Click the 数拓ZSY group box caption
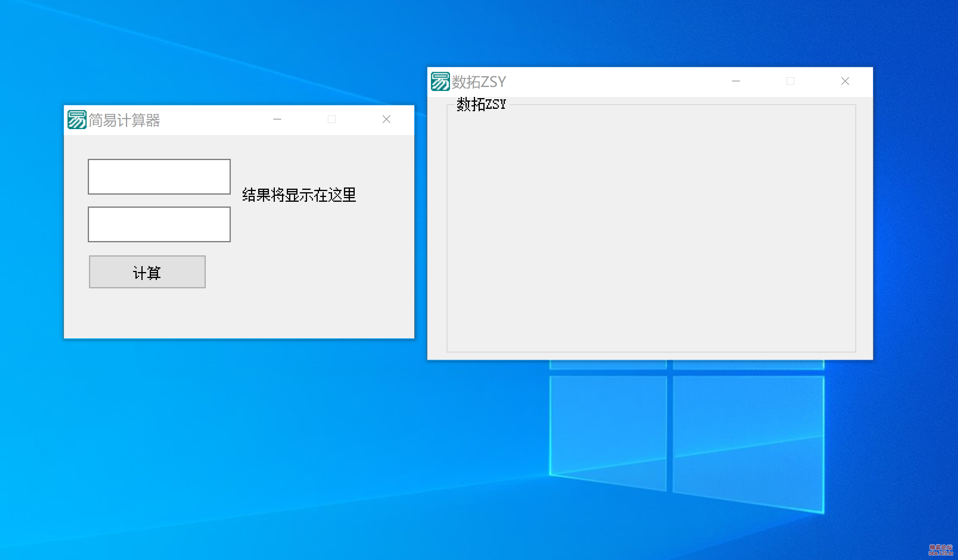 pos(481,104)
